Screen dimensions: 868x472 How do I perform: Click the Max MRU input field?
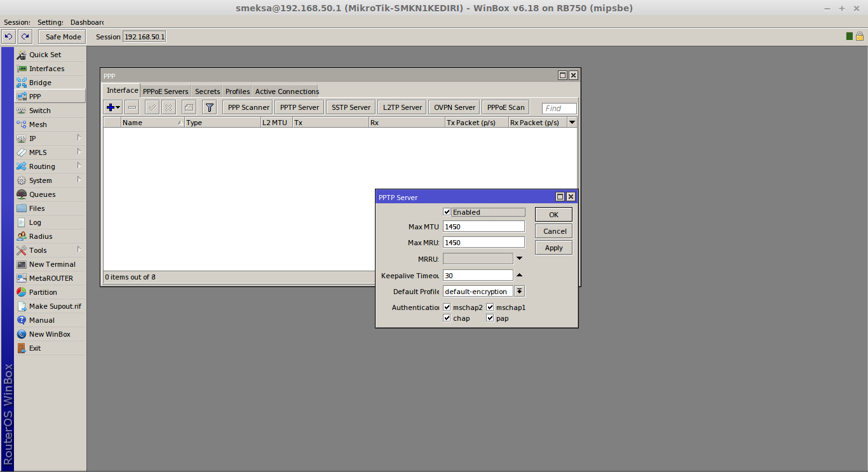484,242
